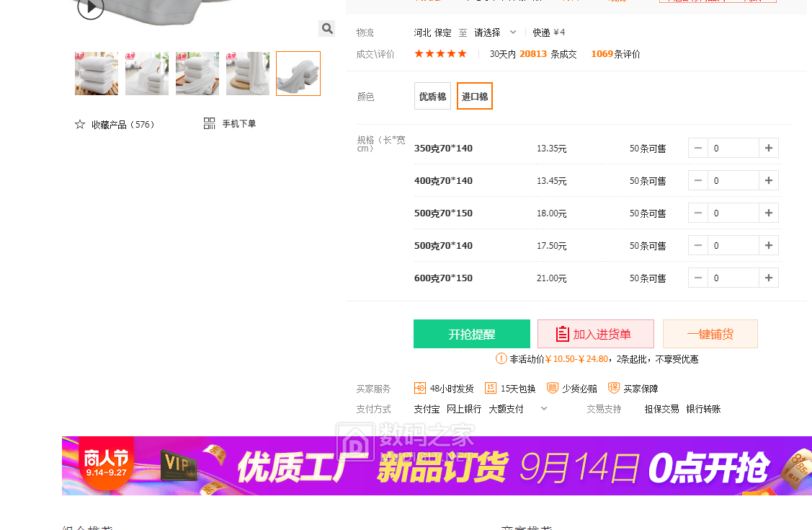
Task: Click the 买家保障 shield icon
Action: click(614, 388)
